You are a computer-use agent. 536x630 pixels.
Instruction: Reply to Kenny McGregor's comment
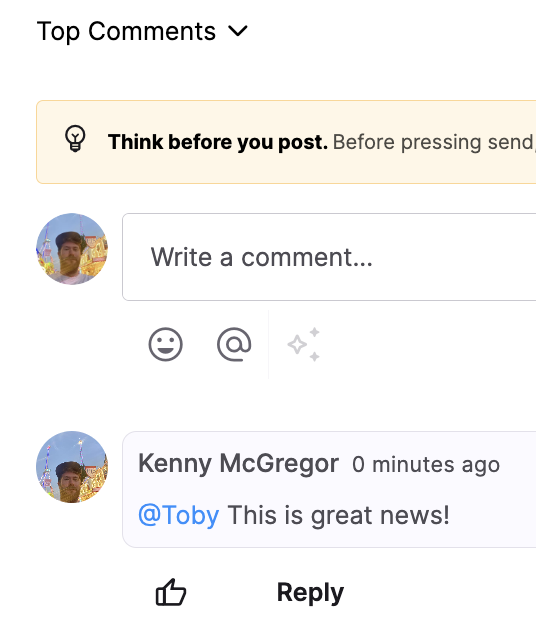[x=310, y=593]
